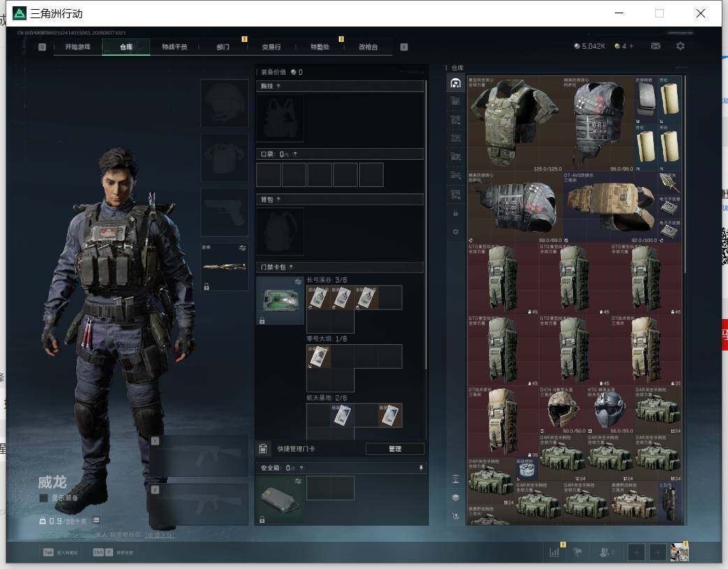Select the tan helmet 50.0/50.0
The height and width of the screenshot is (569, 728).
562,410
